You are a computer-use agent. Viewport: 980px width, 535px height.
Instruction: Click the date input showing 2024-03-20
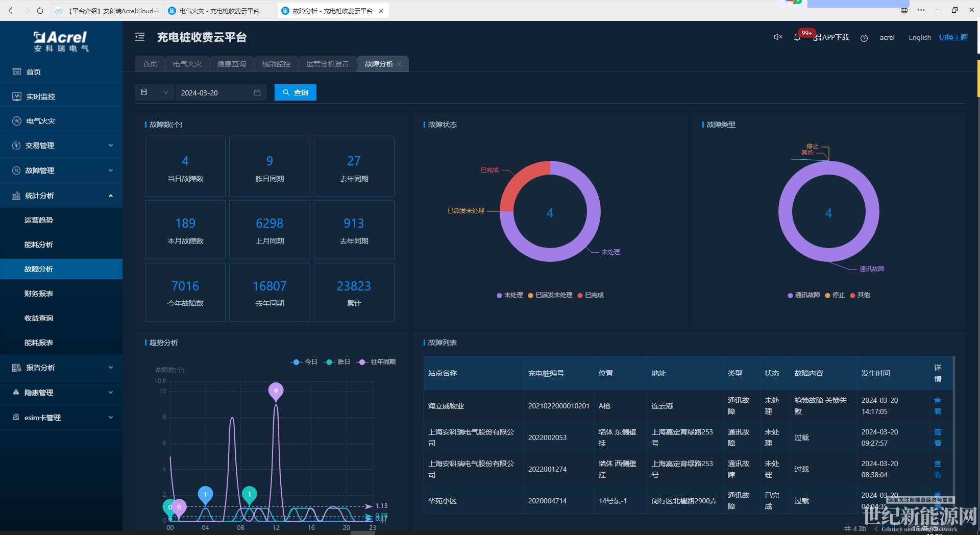214,93
